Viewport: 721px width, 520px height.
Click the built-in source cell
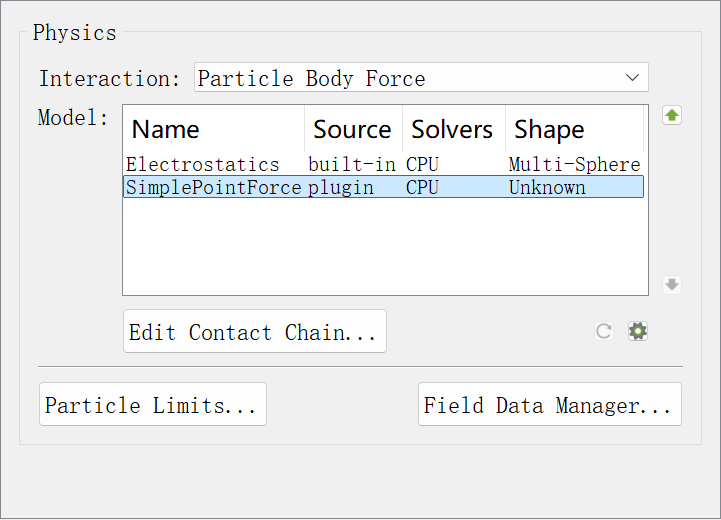pyautogui.click(x=352, y=164)
